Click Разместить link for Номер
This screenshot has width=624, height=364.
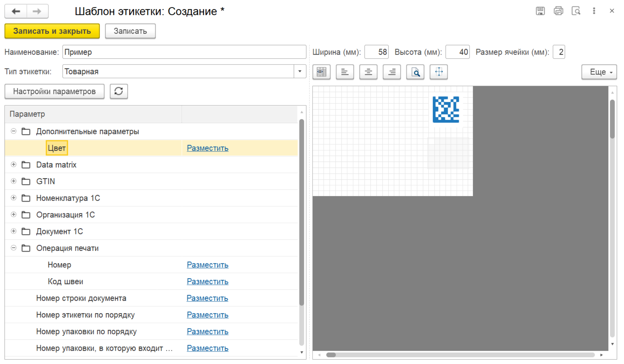[207, 265]
